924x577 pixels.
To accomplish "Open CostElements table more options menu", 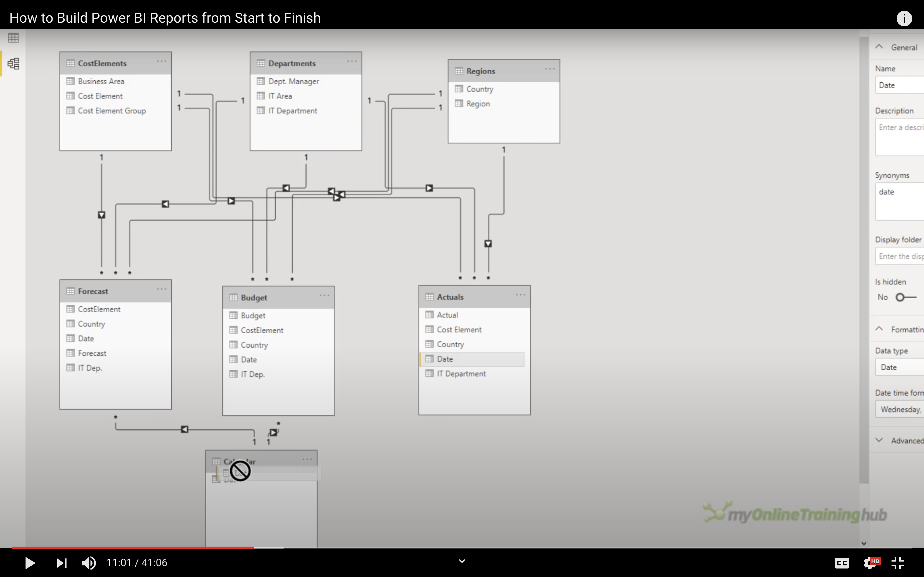I will [x=161, y=62].
